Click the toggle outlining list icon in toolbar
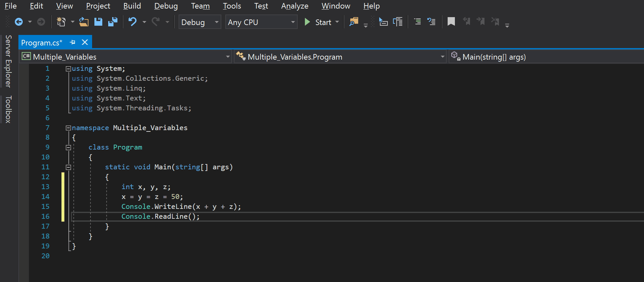The image size is (644, 282). tap(398, 22)
